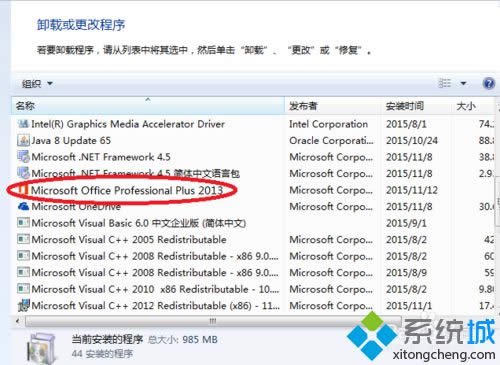Open the 组织 dropdown menu
Screen dimensions: 500x365
click(37, 84)
